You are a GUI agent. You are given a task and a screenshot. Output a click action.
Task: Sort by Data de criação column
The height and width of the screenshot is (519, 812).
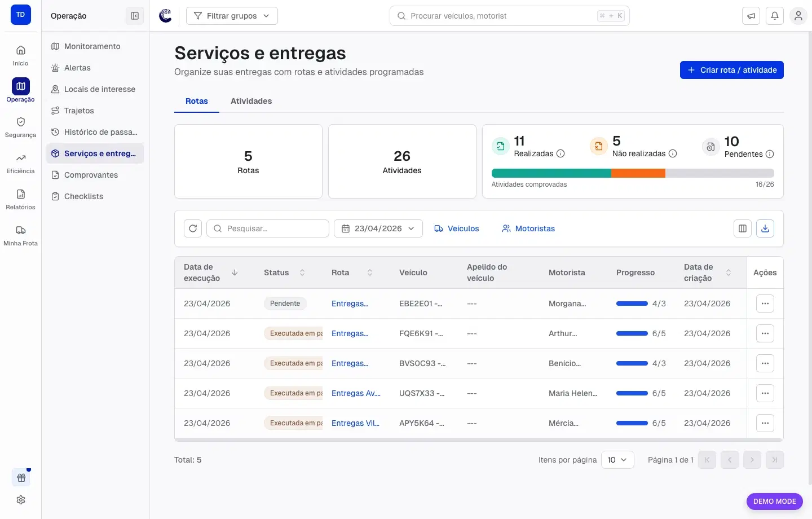[729, 272]
